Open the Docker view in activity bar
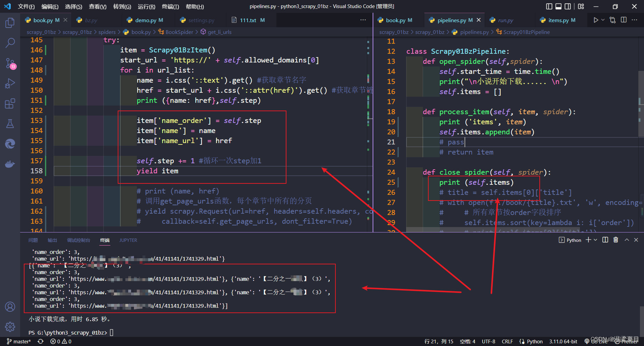The width and height of the screenshot is (644, 346). (10, 164)
